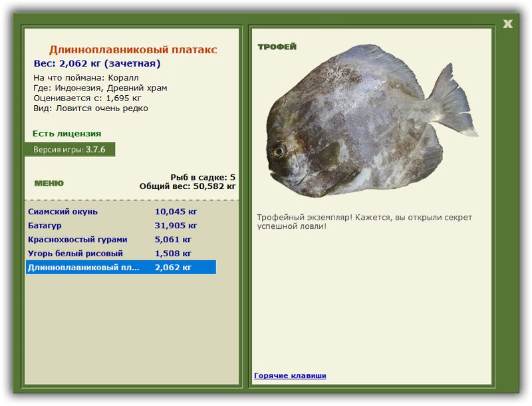Open the МЕНЮ button
Screen dimensions: 532x406
[x=49, y=183]
